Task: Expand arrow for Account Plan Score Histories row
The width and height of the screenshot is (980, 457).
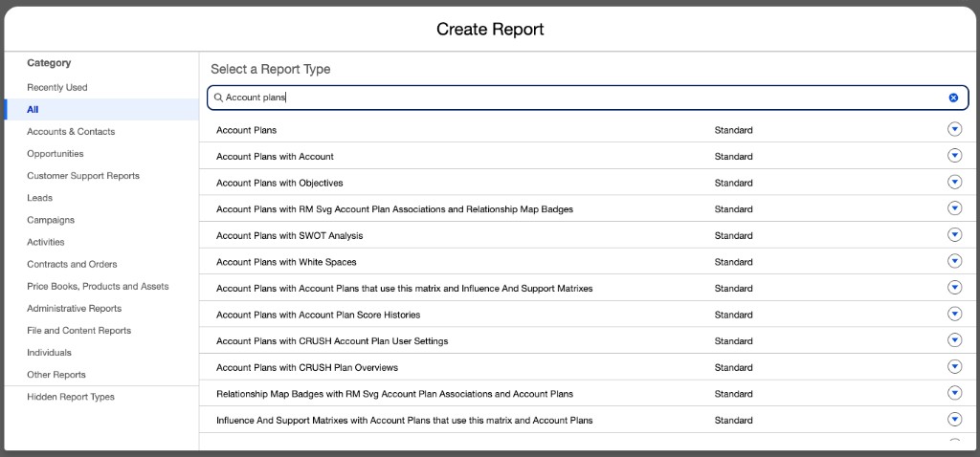Action: tap(954, 314)
